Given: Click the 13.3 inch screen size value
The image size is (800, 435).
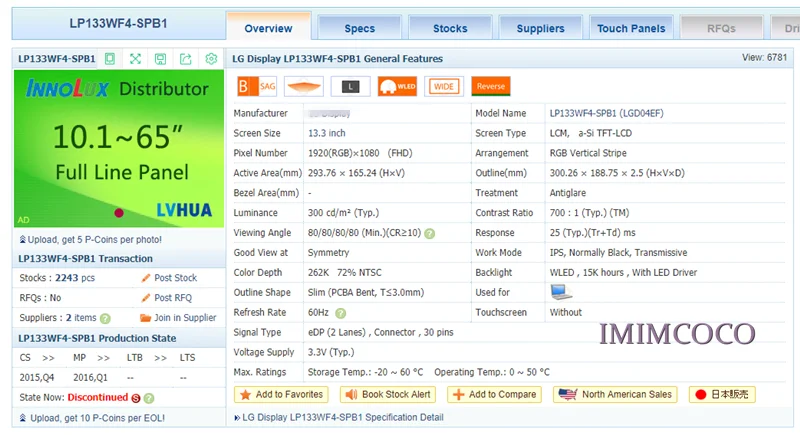Looking at the screenshot, I should pyautogui.click(x=327, y=133).
